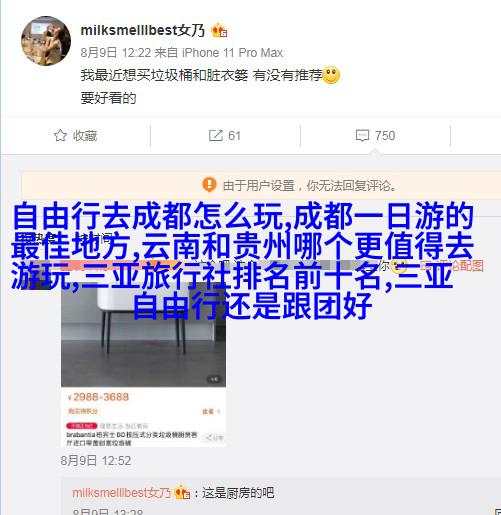Open the iPhone 11 Pro Max source link
The width and height of the screenshot is (501, 515).
click(x=232, y=53)
